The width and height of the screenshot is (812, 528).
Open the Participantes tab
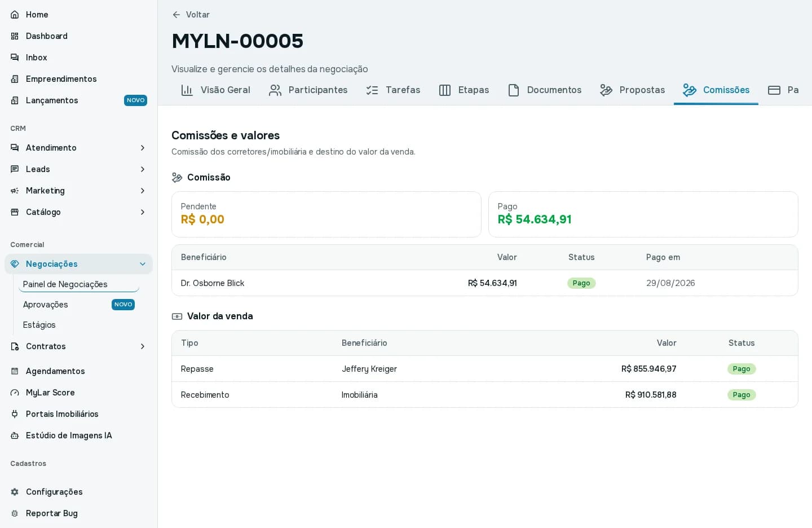coord(308,90)
